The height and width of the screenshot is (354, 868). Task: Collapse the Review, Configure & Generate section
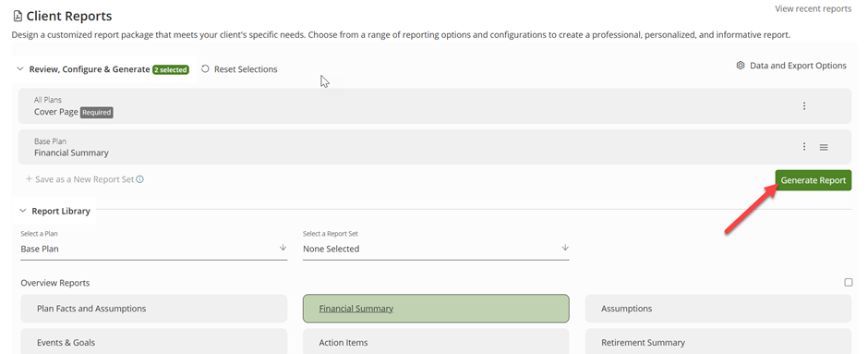coord(20,69)
